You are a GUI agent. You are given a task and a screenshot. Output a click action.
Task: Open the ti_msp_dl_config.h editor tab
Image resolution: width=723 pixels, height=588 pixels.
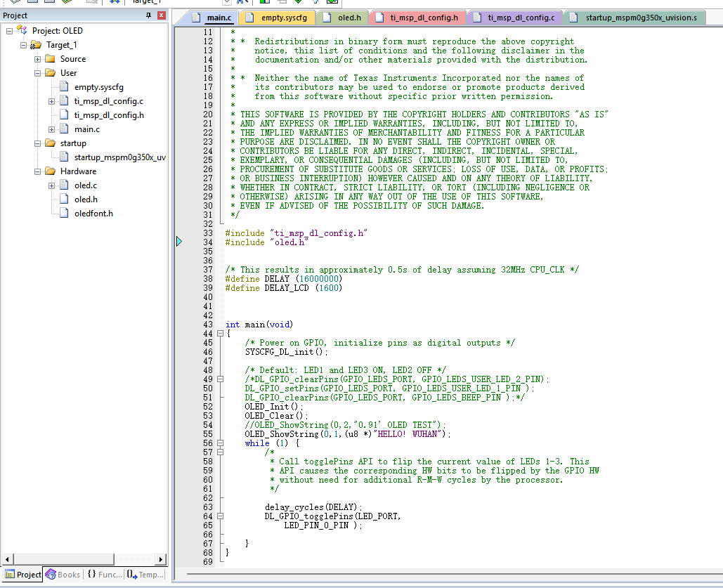point(419,18)
